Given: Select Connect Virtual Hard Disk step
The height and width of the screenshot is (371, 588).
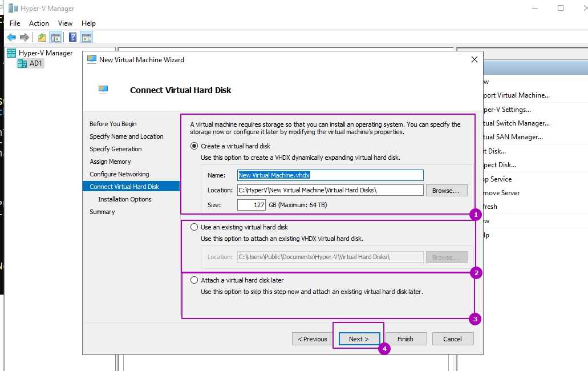Looking at the screenshot, I should pyautogui.click(x=131, y=187).
